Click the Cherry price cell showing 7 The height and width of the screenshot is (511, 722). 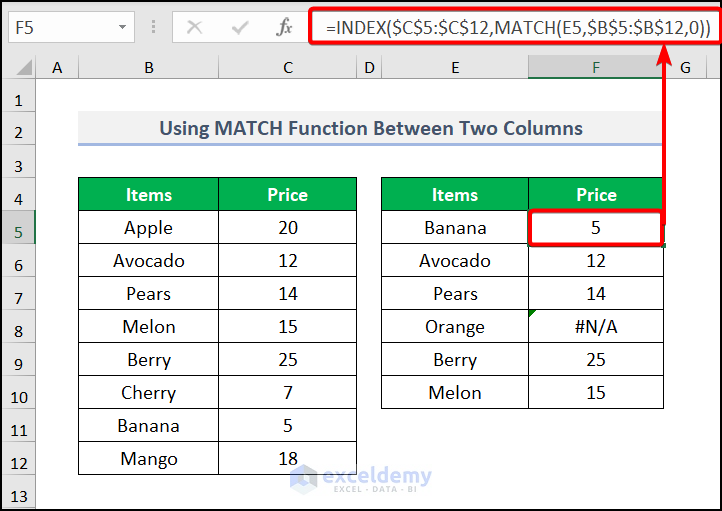[287, 393]
